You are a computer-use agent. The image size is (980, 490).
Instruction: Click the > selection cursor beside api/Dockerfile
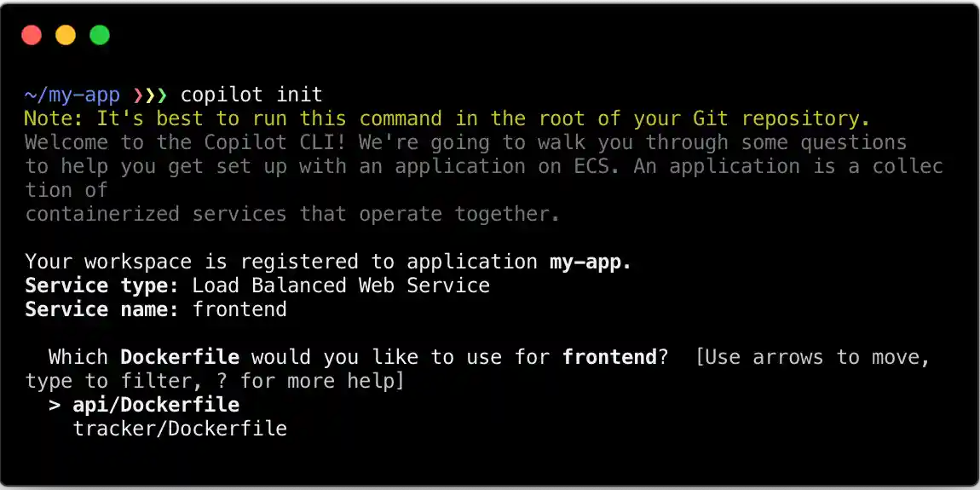55,405
